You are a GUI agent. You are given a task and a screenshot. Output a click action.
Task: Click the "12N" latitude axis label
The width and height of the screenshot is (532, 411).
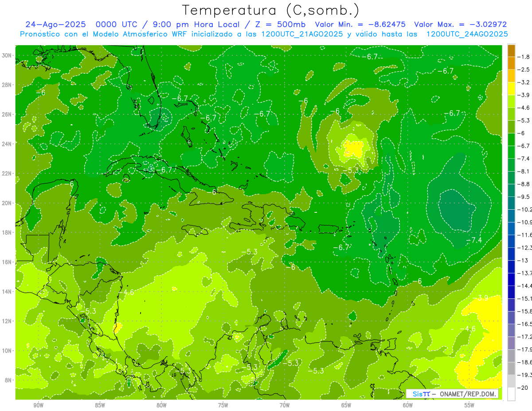pyautogui.click(x=8, y=321)
